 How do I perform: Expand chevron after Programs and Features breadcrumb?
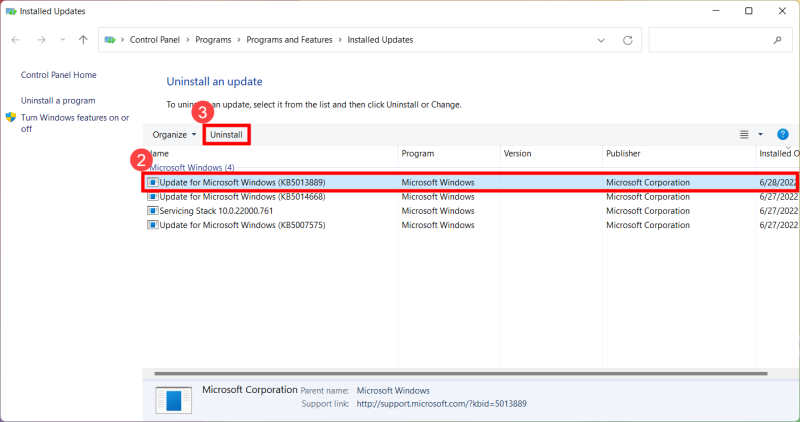click(x=340, y=40)
